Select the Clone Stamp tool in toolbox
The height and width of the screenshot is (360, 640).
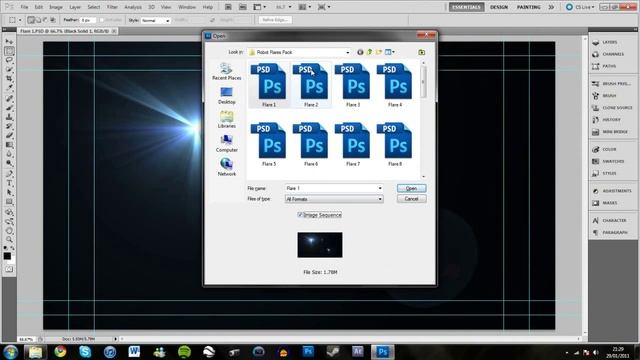pyautogui.click(x=9, y=117)
